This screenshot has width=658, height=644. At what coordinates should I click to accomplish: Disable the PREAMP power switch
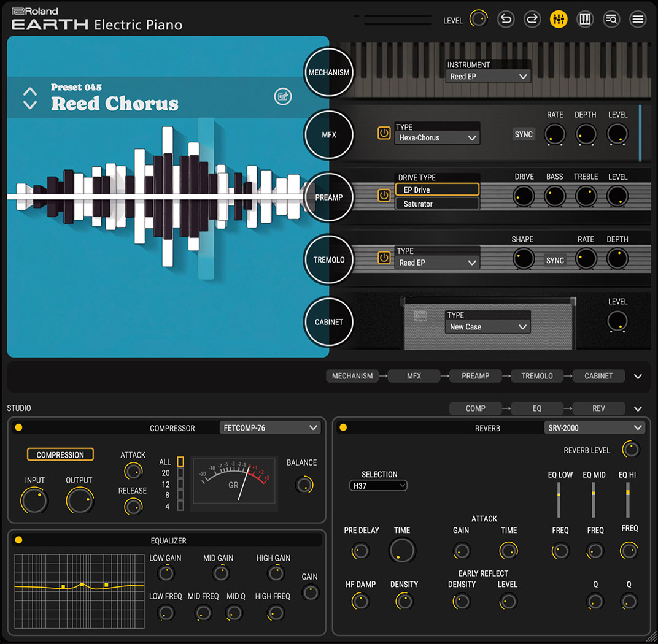tap(384, 196)
